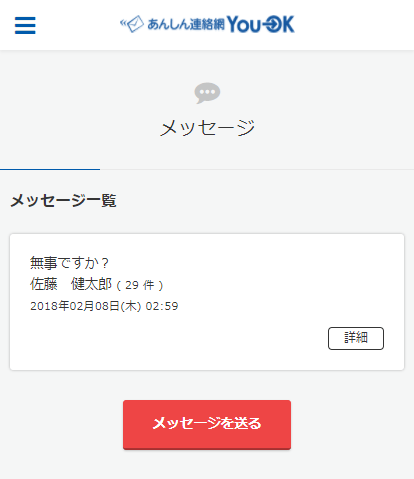Screen dimensions: 414x479
Task: Click the envelope icon in the logo
Action: pyautogui.click(x=135, y=24)
